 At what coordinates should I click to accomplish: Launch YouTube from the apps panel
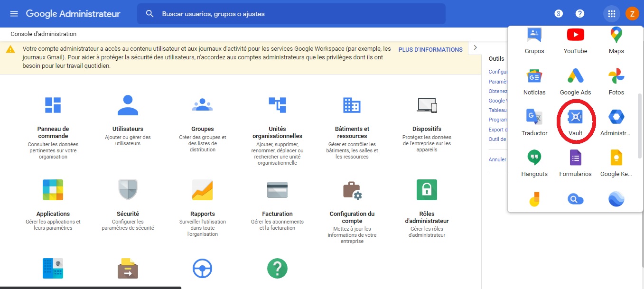click(x=575, y=41)
